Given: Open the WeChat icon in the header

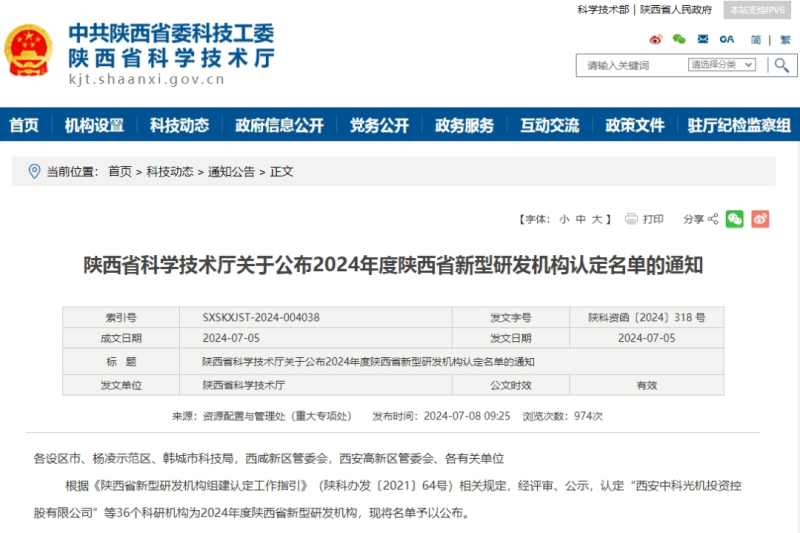Looking at the screenshot, I should 679,39.
